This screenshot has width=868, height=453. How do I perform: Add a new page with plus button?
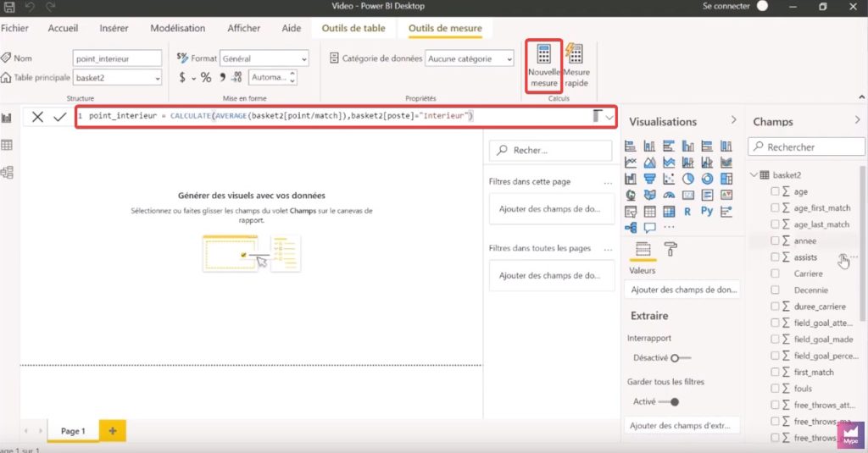pos(113,431)
